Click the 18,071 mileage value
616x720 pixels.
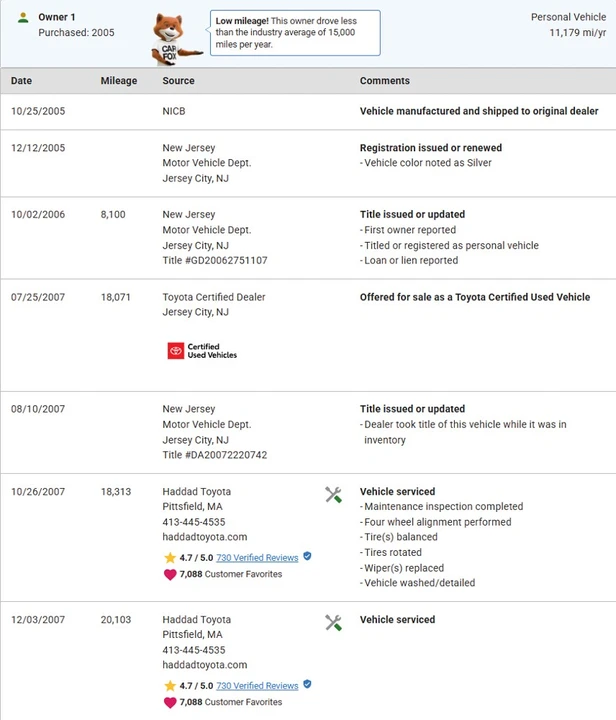tap(116, 297)
